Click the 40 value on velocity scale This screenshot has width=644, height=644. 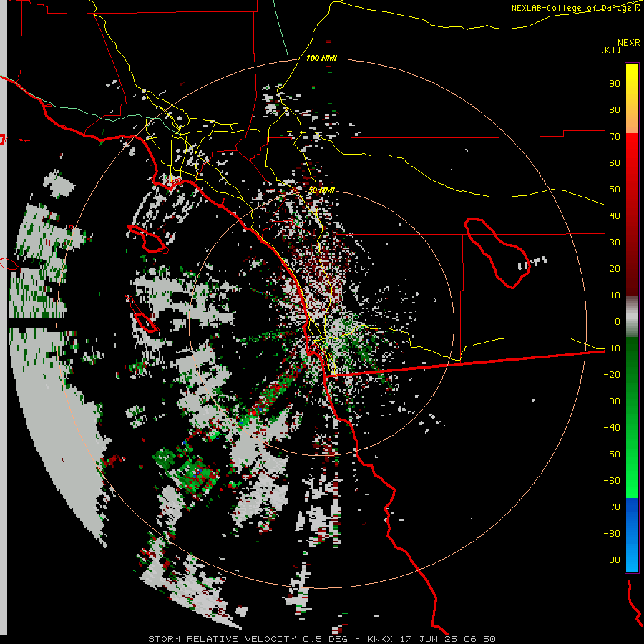[x=615, y=215]
